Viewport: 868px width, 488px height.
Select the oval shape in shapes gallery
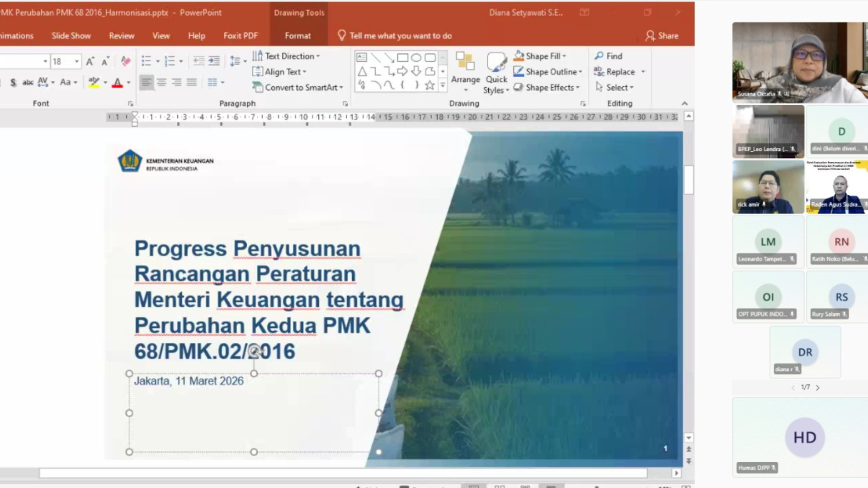point(416,57)
